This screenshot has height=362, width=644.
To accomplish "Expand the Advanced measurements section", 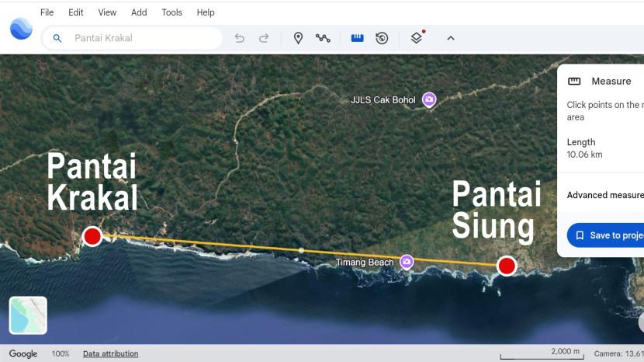I will point(605,195).
